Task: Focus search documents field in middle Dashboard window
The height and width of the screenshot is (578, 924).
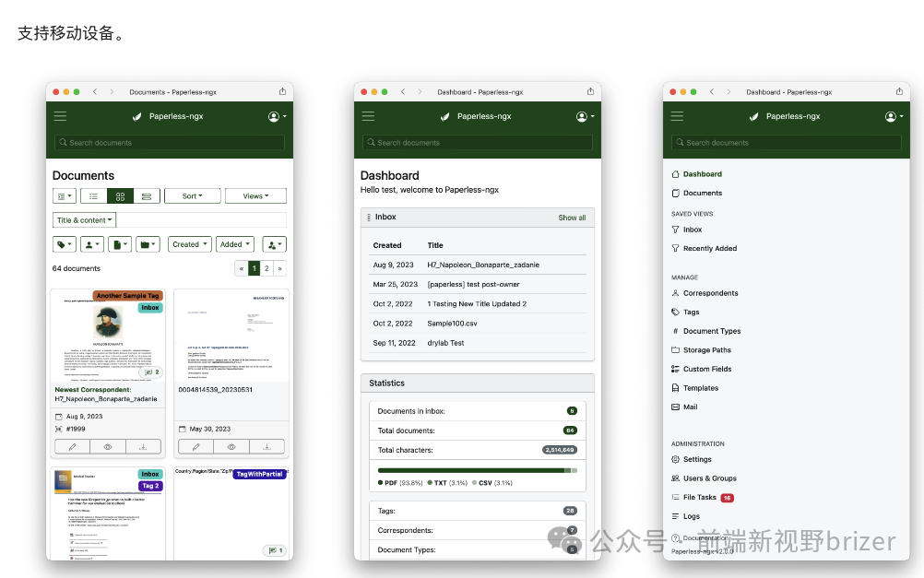Action: pos(478,143)
